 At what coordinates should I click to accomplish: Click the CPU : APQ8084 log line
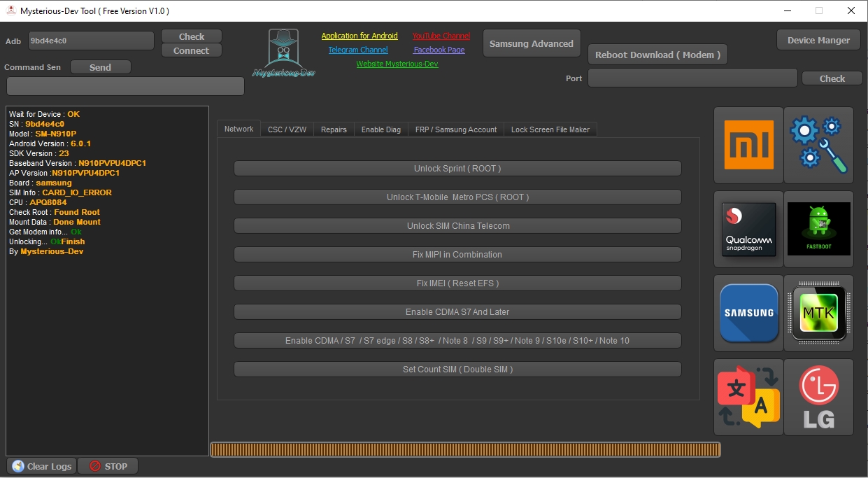click(x=38, y=202)
